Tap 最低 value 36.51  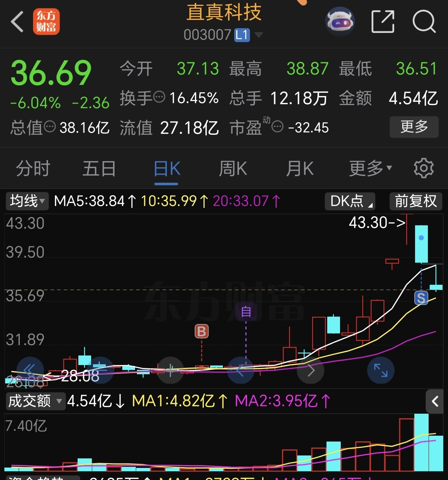[417, 68]
